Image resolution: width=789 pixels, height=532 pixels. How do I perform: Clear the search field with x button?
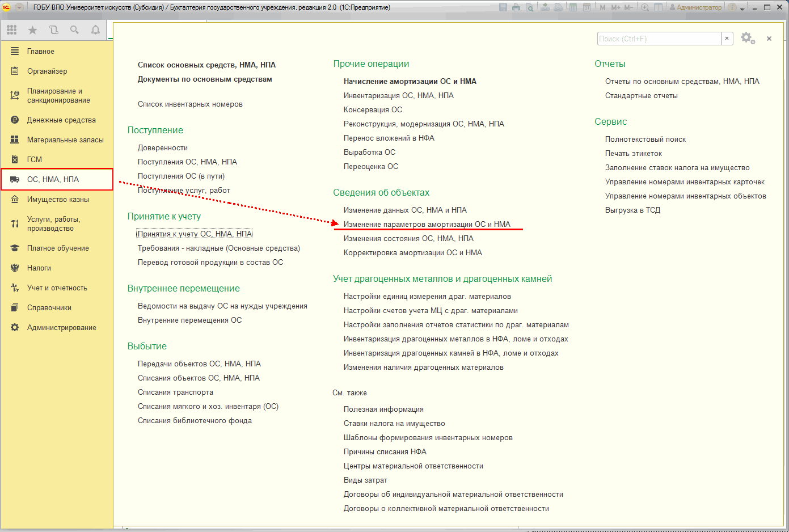point(727,39)
